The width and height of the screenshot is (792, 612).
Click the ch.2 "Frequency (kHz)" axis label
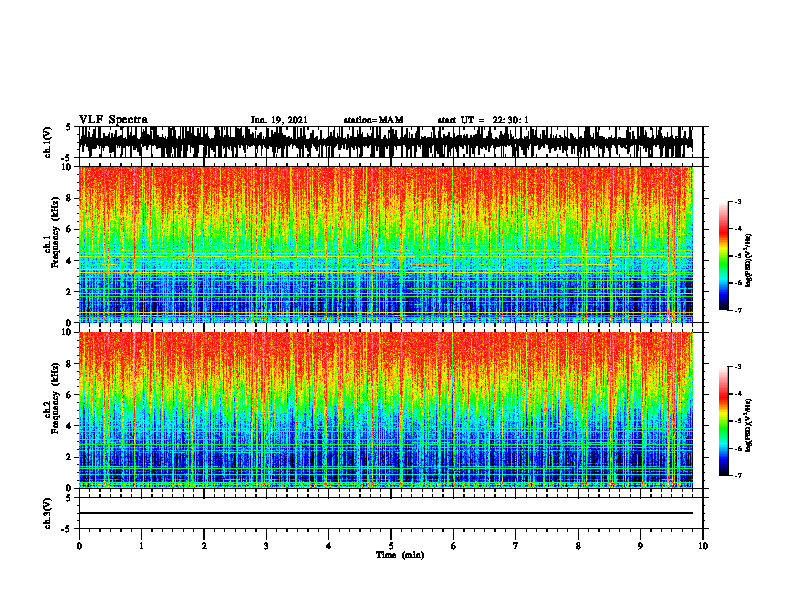click(54, 398)
